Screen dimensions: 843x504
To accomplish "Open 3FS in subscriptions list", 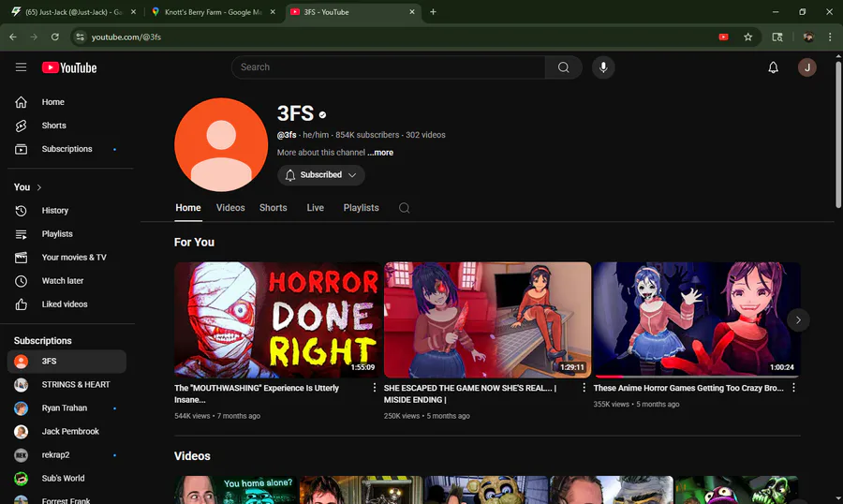I will tap(67, 361).
